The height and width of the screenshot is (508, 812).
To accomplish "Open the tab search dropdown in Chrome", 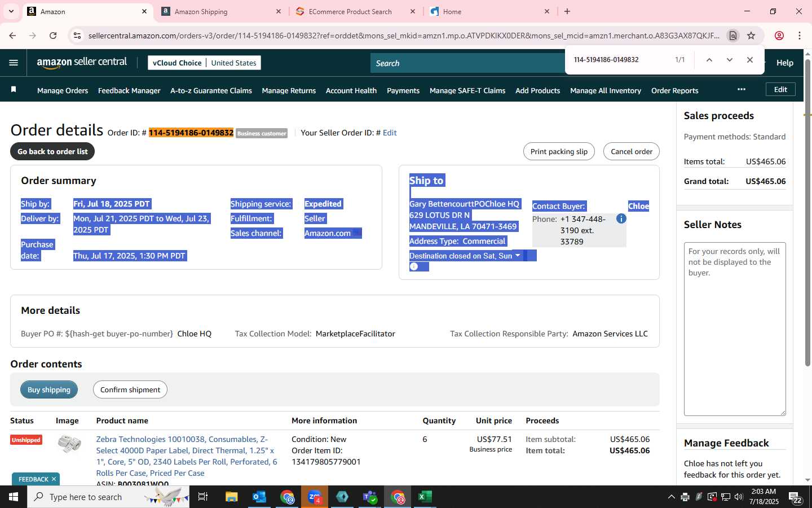I will [11, 11].
